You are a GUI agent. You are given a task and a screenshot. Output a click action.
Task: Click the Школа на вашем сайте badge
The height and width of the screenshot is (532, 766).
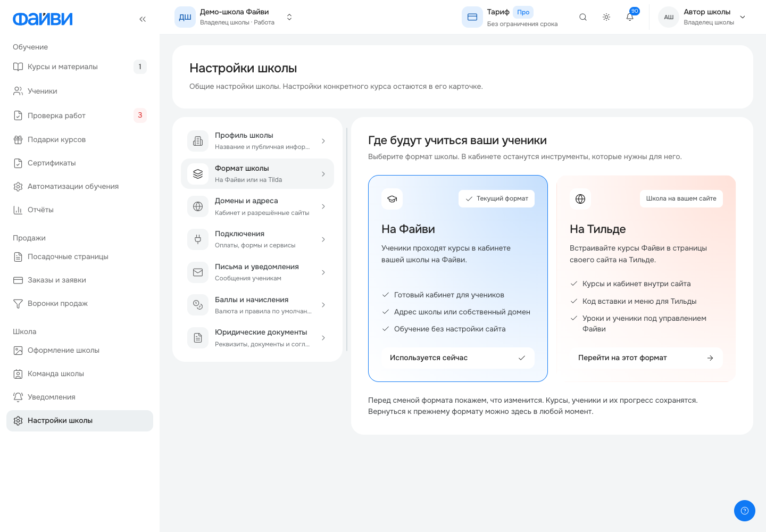(681, 198)
